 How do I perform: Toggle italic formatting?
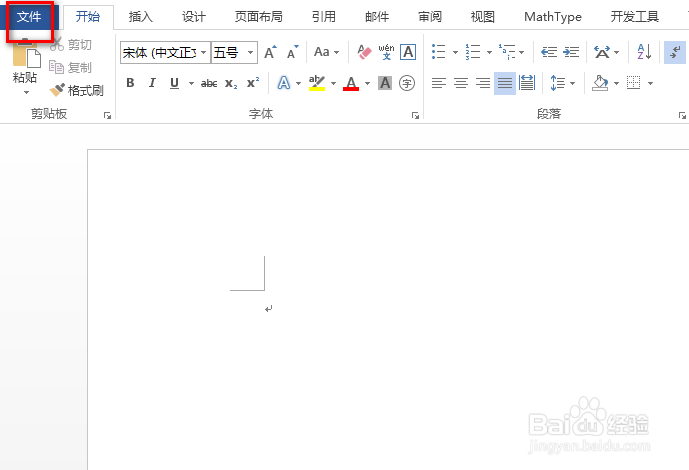152,83
